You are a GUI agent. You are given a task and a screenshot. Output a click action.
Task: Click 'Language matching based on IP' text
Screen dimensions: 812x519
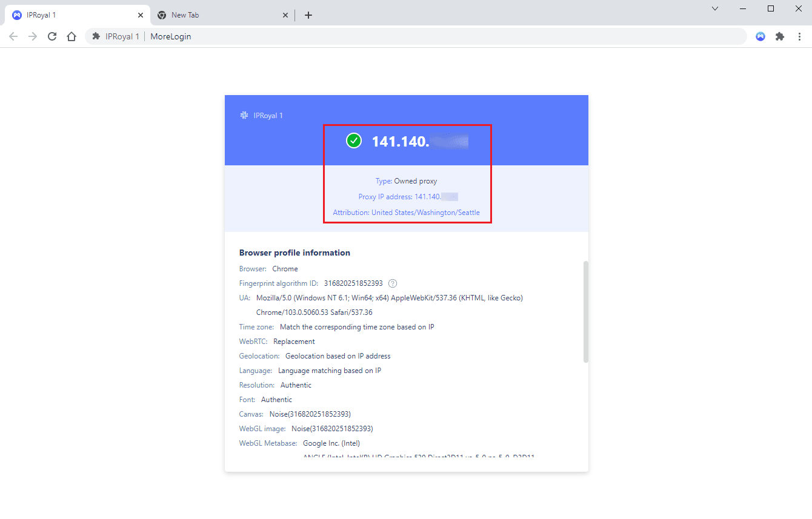click(330, 371)
